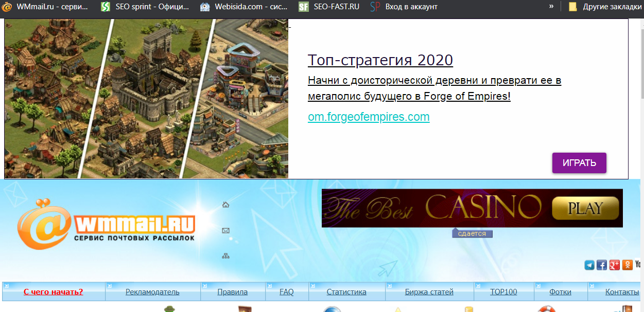
Task: Click the envelope mail icon
Action: click(x=225, y=230)
